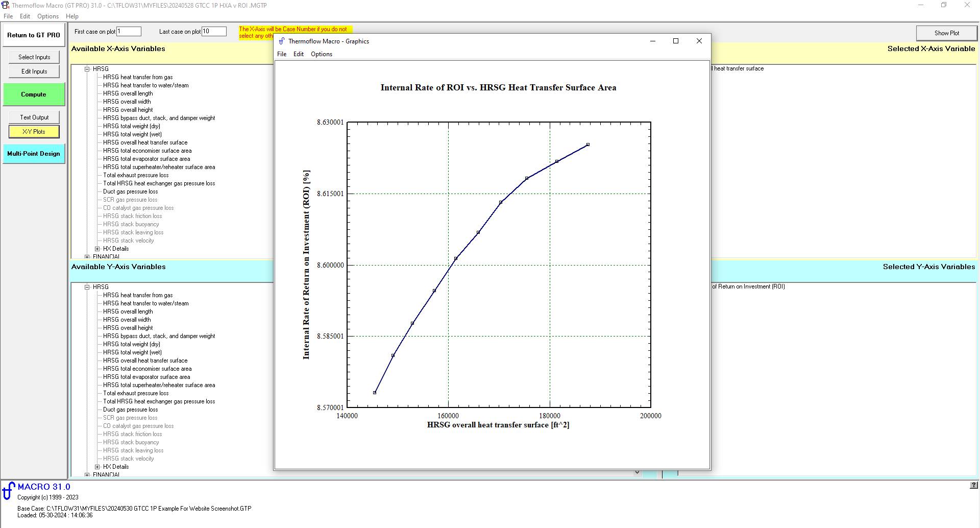Open the Text Output view
Screen dimensions: 980x528
pyautogui.click(x=34, y=117)
